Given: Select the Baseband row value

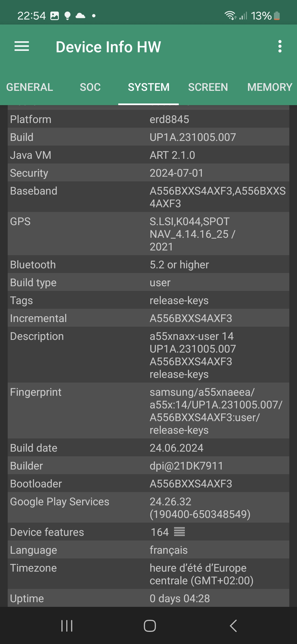Looking at the screenshot, I should [217, 197].
